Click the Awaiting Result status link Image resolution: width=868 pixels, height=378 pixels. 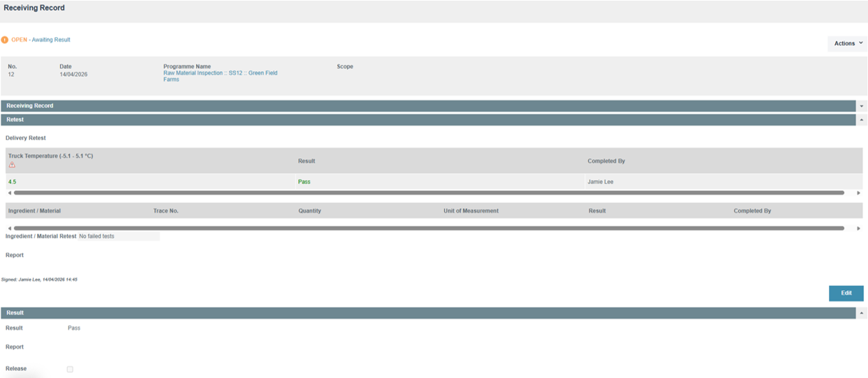click(x=51, y=40)
